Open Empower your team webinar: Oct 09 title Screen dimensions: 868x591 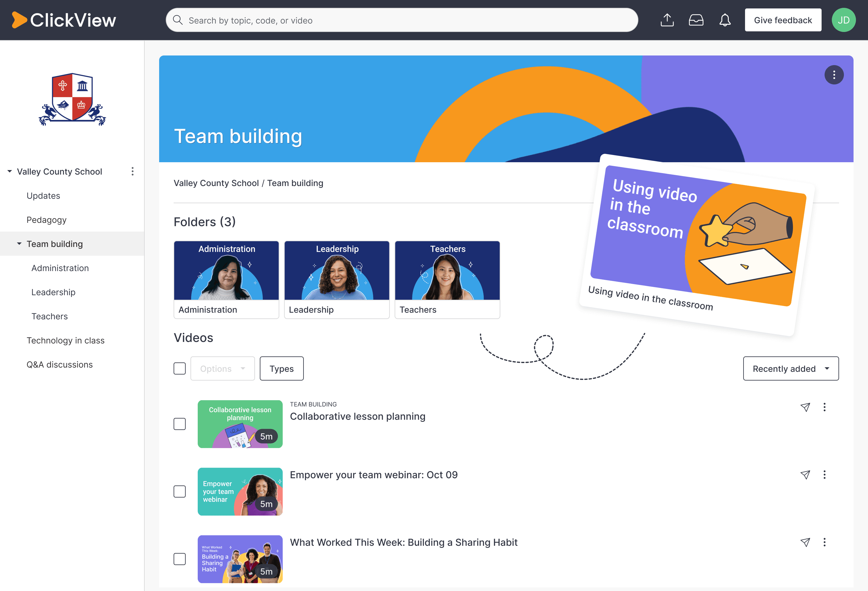coord(374,475)
